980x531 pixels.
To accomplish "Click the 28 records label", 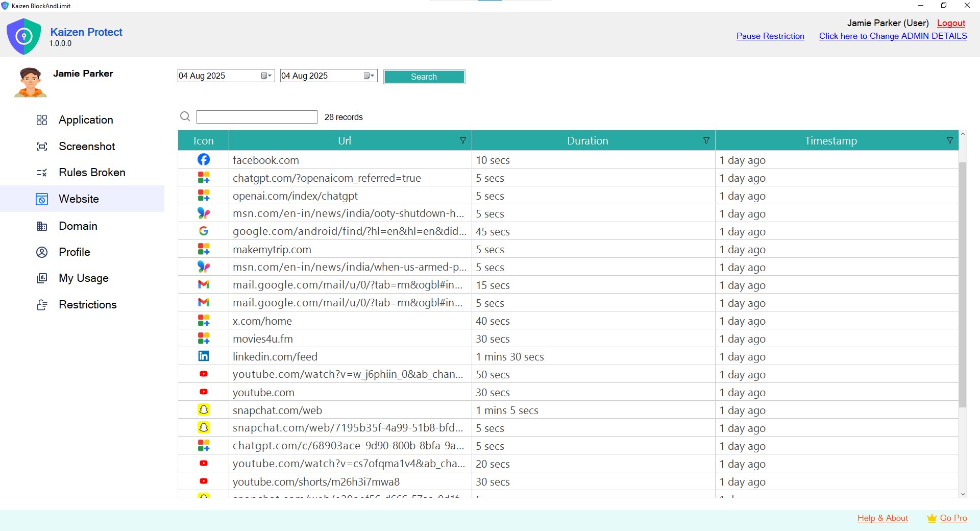I will click(344, 117).
